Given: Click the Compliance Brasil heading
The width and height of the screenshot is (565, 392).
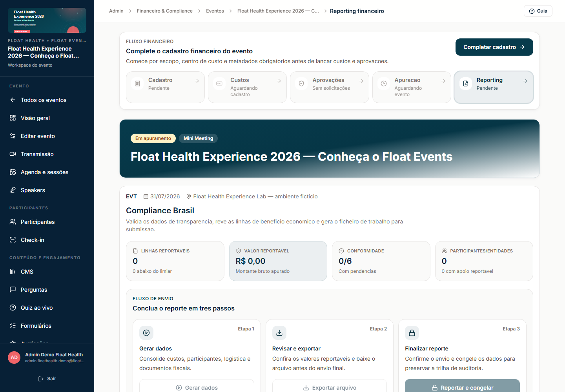Looking at the screenshot, I should 160,211.
